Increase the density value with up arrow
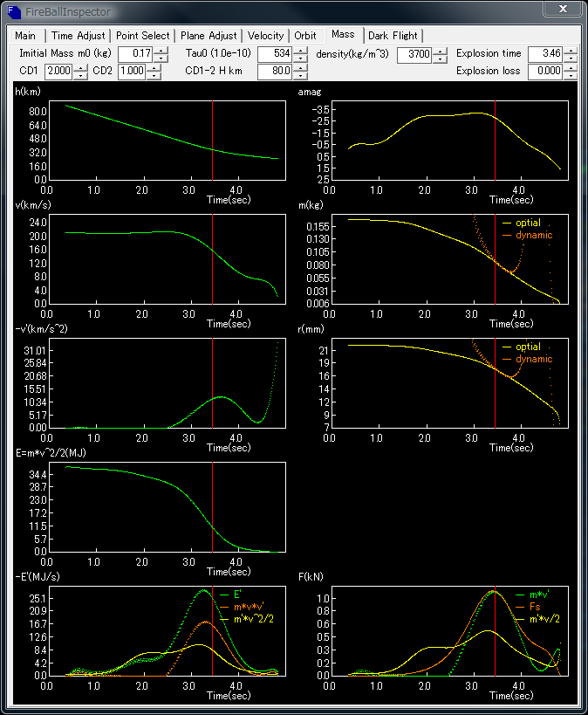Screen dimensions: 588x715 pos(440,51)
